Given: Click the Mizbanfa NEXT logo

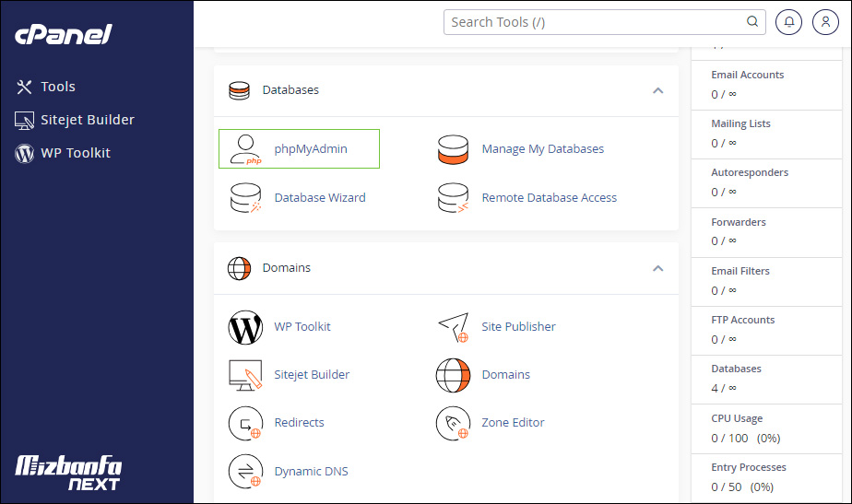Looking at the screenshot, I should coord(68,473).
